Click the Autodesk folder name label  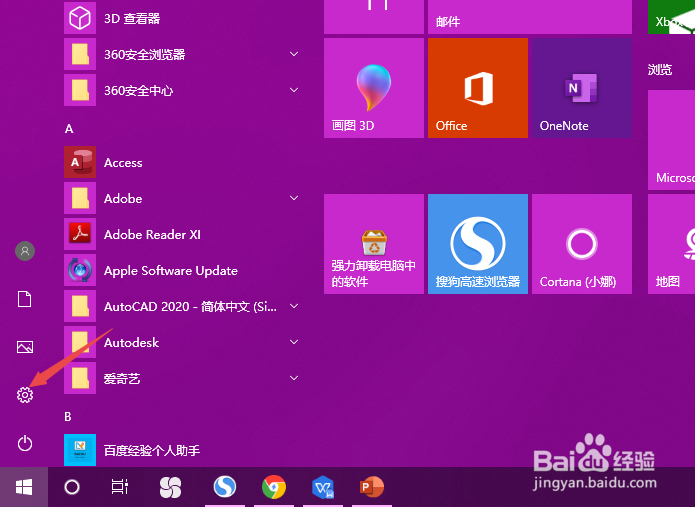[x=131, y=342]
